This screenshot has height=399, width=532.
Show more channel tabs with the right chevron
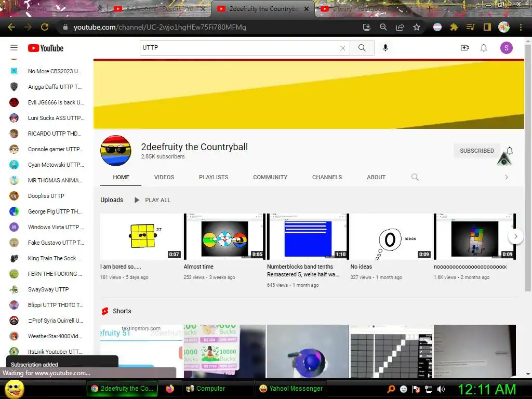(506, 177)
